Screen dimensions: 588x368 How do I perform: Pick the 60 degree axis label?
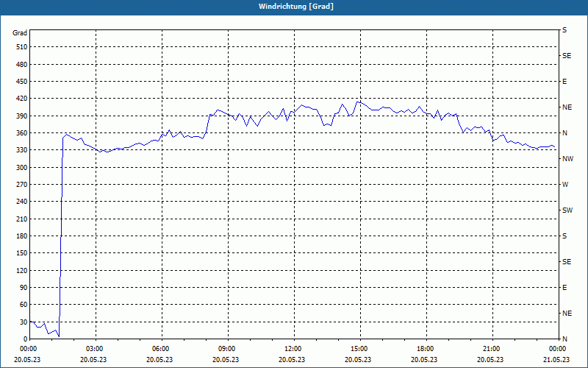pyautogui.click(x=24, y=305)
